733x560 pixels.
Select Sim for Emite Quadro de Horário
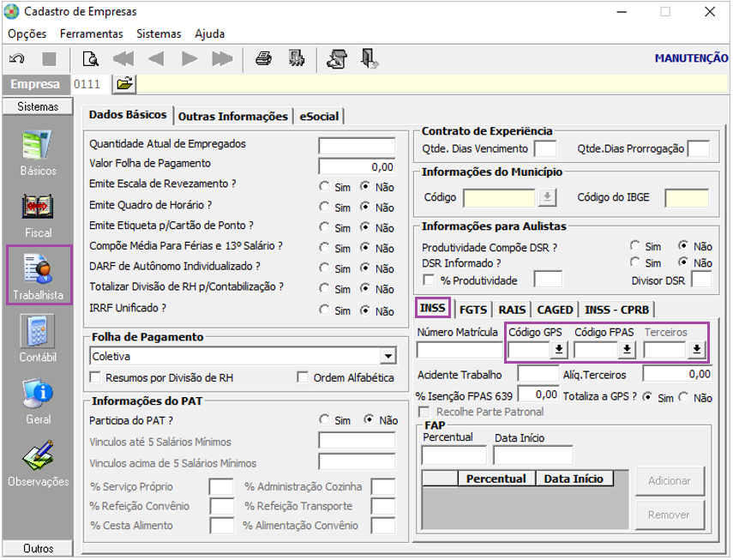pyautogui.click(x=324, y=207)
